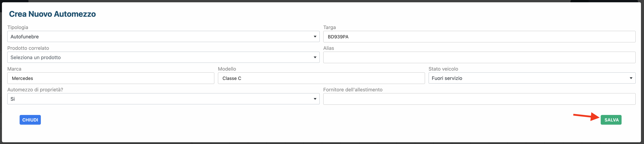The width and height of the screenshot is (644, 144).
Task: Click the Modello field containing Classe C
Action: click(x=321, y=78)
